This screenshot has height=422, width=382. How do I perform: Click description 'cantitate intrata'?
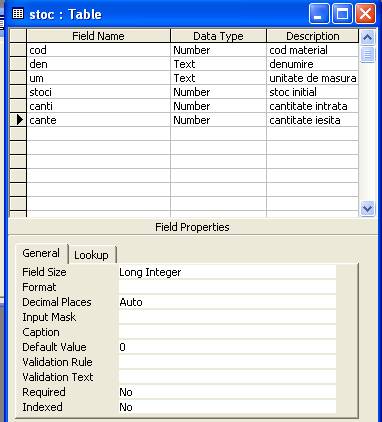coord(313,106)
